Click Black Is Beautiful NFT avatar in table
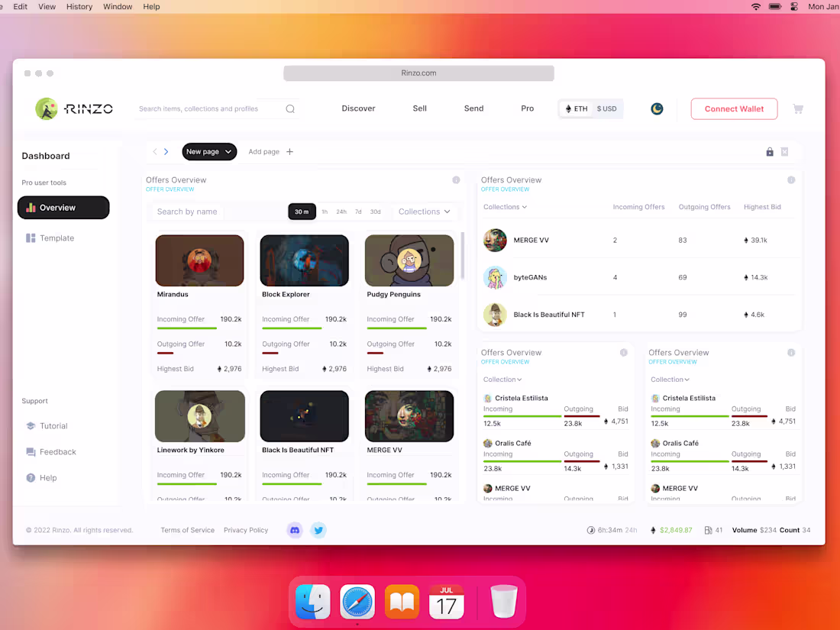The height and width of the screenshot is (630, 840). [495, 315]
